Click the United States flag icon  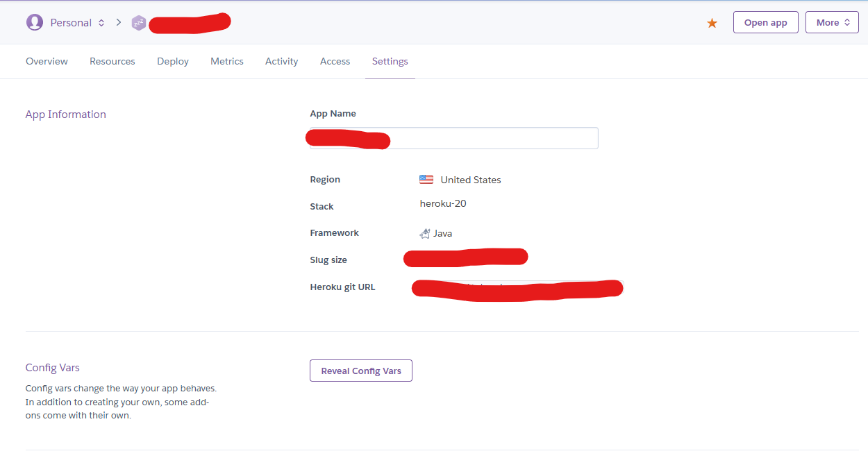426,180
